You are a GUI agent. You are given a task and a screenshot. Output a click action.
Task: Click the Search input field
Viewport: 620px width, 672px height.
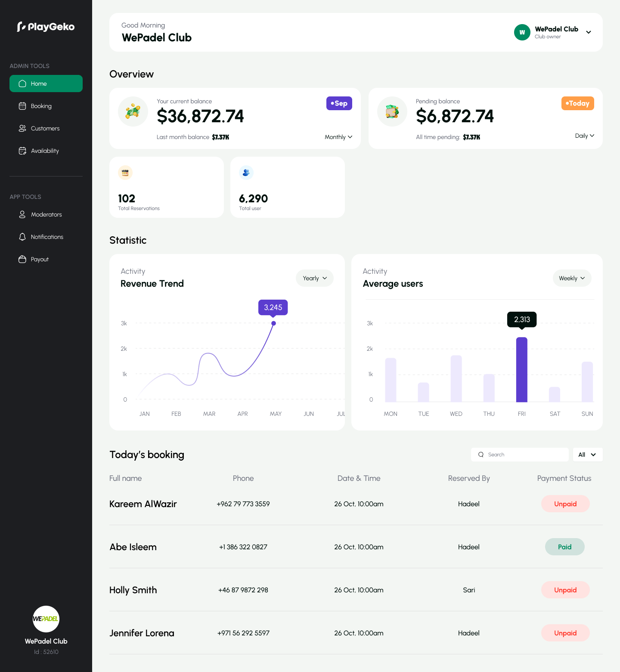[520, 455]
